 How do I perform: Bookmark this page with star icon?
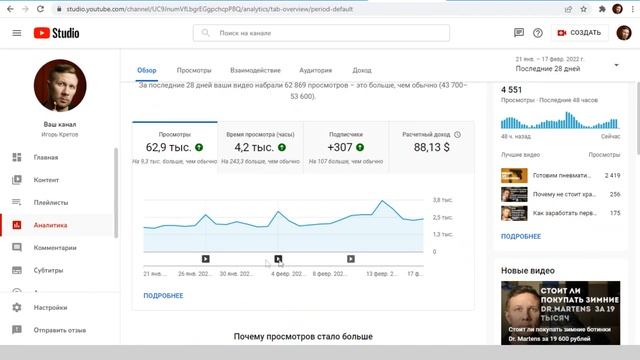coord(584,9)
